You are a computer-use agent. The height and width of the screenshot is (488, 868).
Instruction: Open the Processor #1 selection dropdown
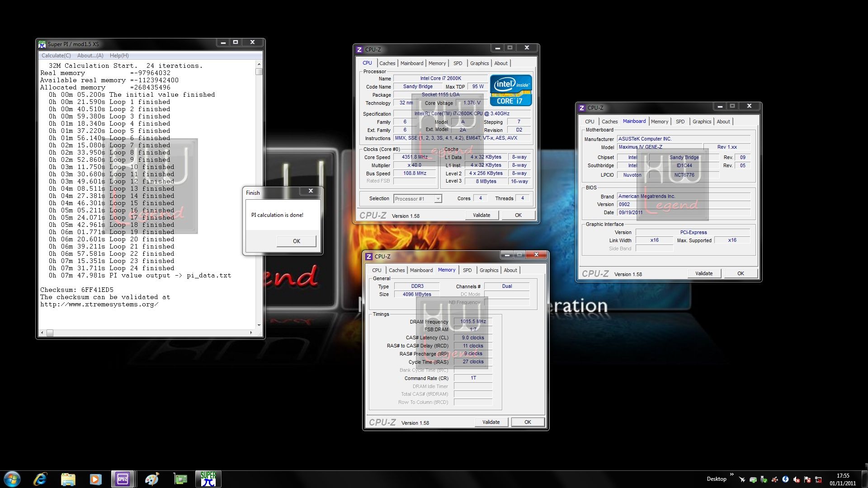438,199
